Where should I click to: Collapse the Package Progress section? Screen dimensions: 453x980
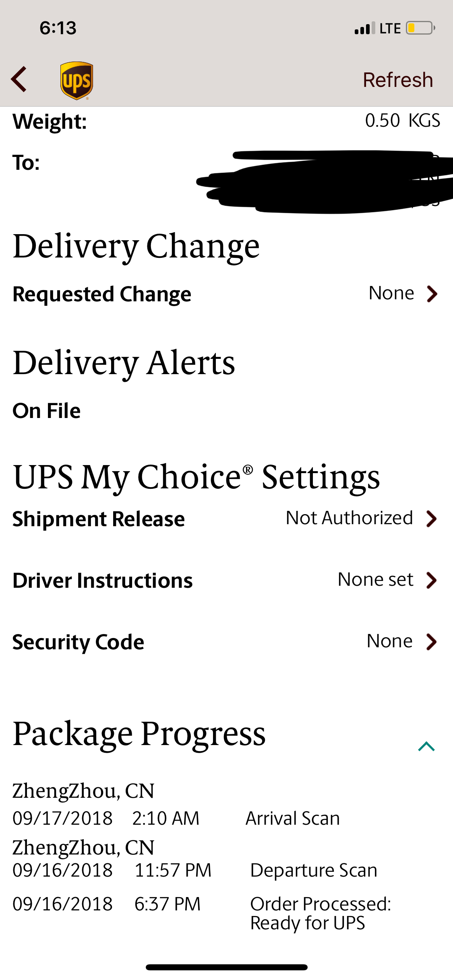(x=426, y=747)
